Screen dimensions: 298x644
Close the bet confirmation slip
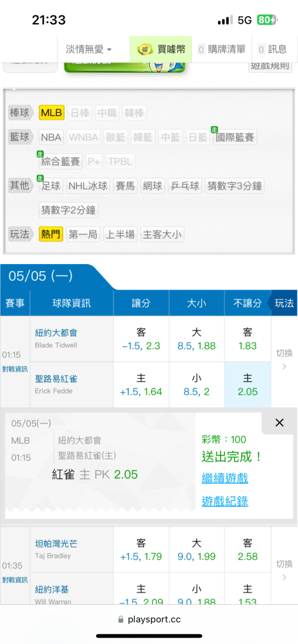(279, 422)
